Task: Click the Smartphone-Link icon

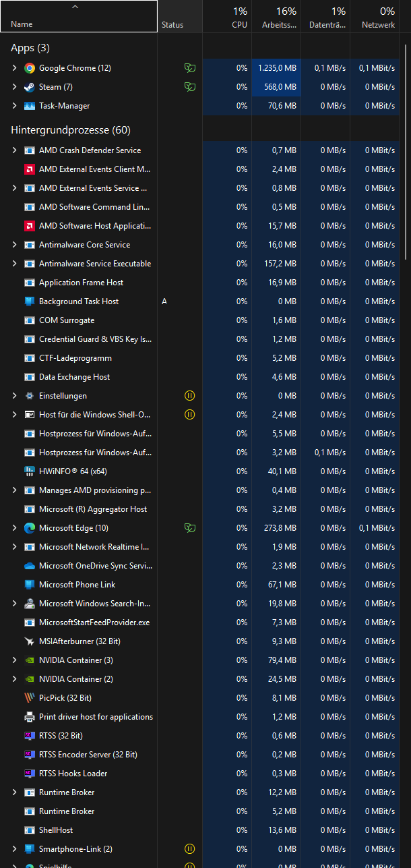Action: [30, 849]
